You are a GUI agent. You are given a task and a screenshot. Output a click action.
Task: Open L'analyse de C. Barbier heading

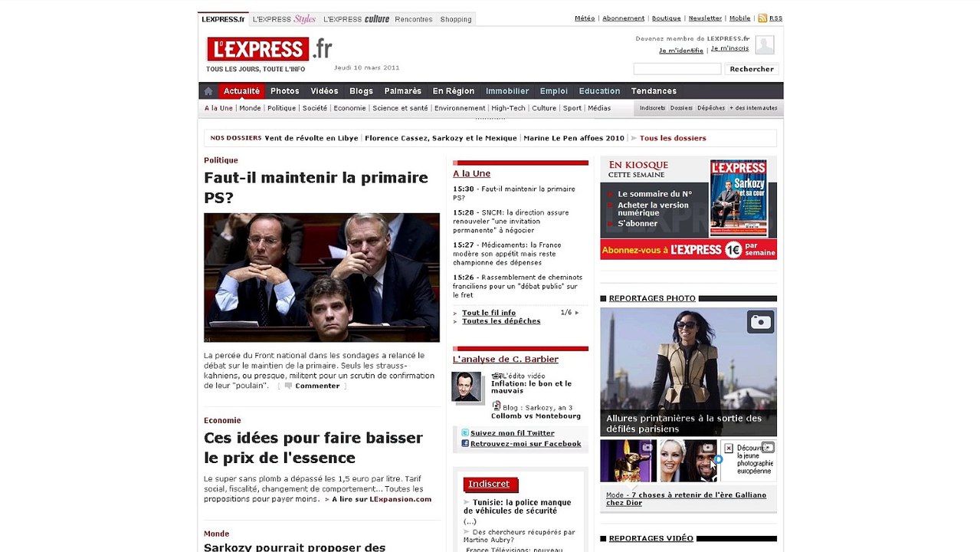506,360
